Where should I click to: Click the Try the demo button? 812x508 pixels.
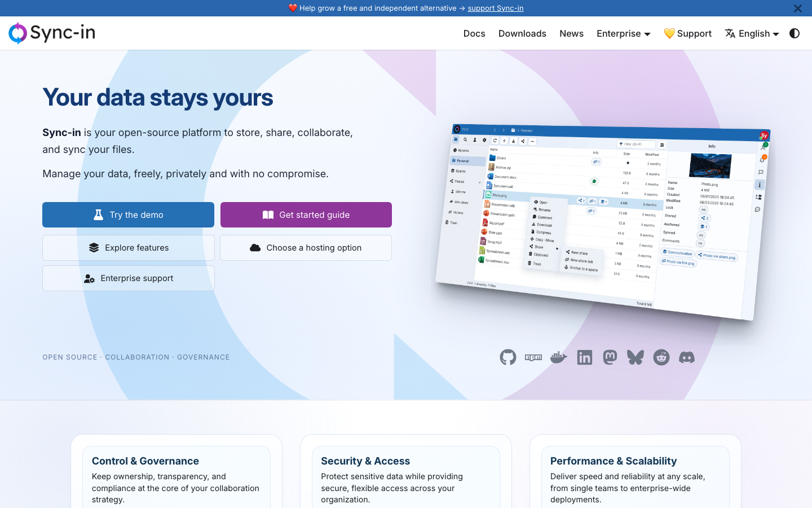click(128, 214)
